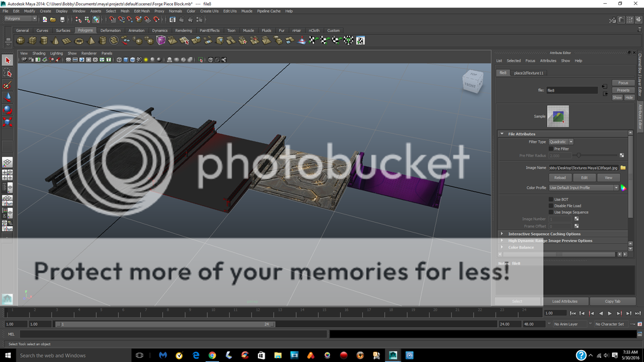The width and height of the screenshot is (644, 362).
Task: Open File Explorer from the taskbar
Action: [x=277, y=356]
